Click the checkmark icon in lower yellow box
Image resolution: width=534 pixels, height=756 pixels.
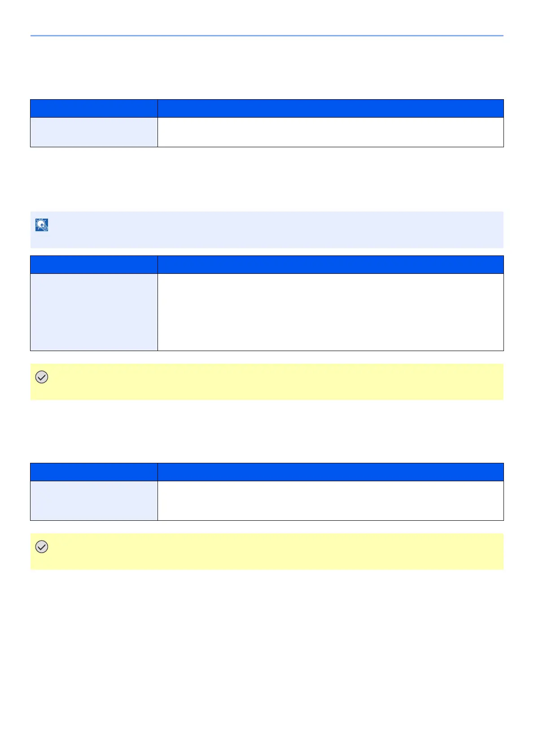click(42, 547)
